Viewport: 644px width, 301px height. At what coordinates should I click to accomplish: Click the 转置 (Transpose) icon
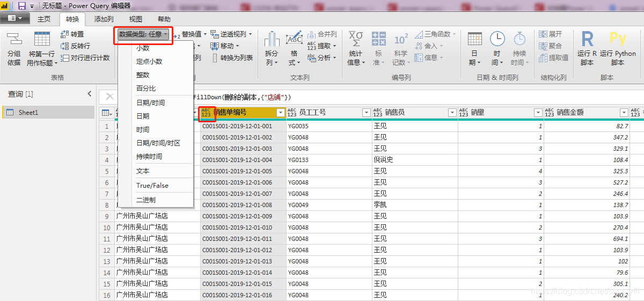65,34
